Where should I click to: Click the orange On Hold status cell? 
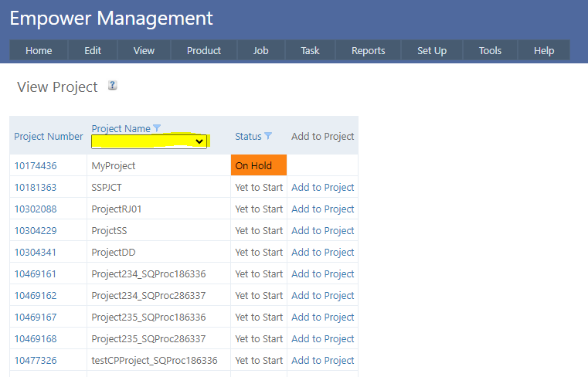pos(258,165)
